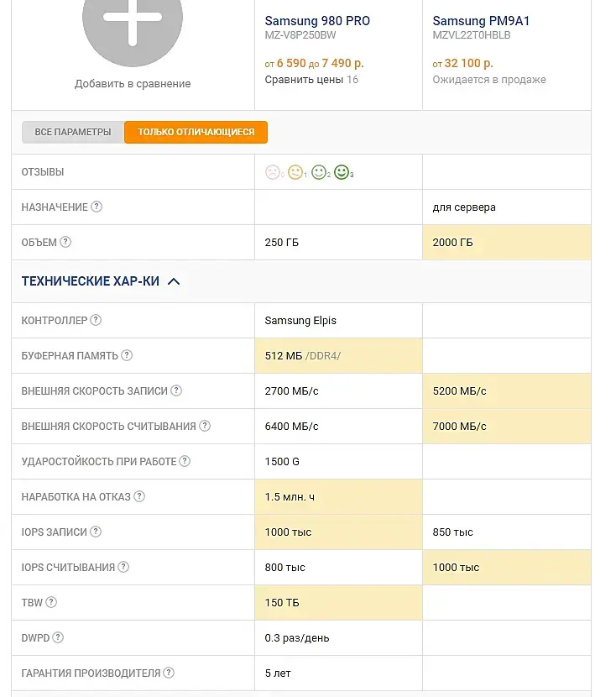616x697 pixels.
Task: Collapse the ТЕХНИЧЕСКИЕ ХАР-КИ section chevron
Action: [x=174, y=281]
